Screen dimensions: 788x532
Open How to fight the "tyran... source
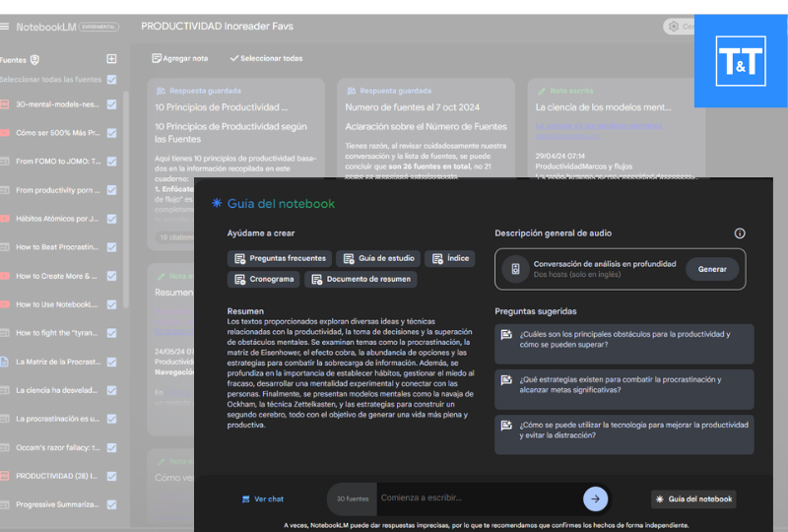57,333
